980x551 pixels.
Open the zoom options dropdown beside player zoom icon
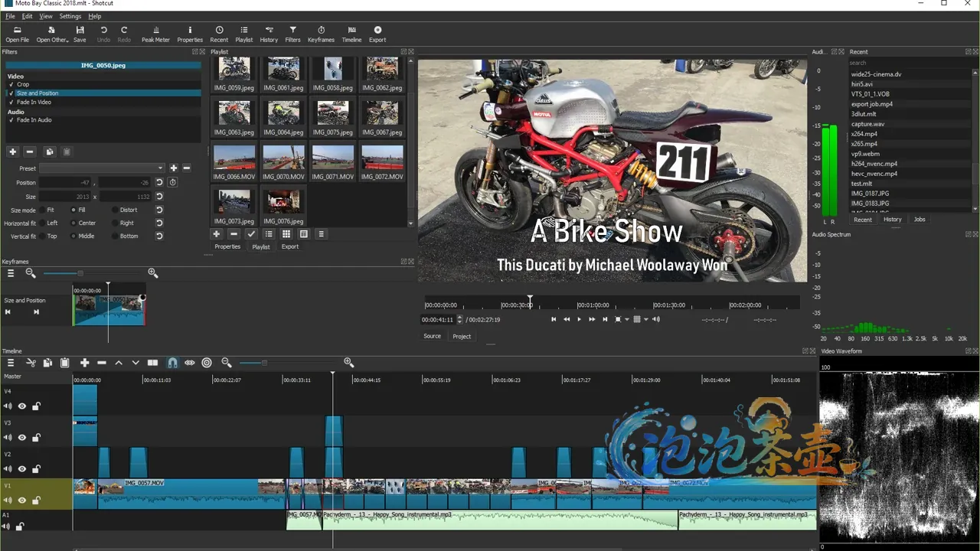coord(627,320)
